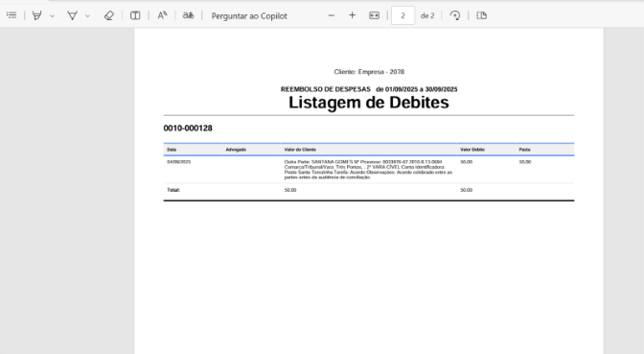
Task: Fit page to width
Action: pos(374,15)
